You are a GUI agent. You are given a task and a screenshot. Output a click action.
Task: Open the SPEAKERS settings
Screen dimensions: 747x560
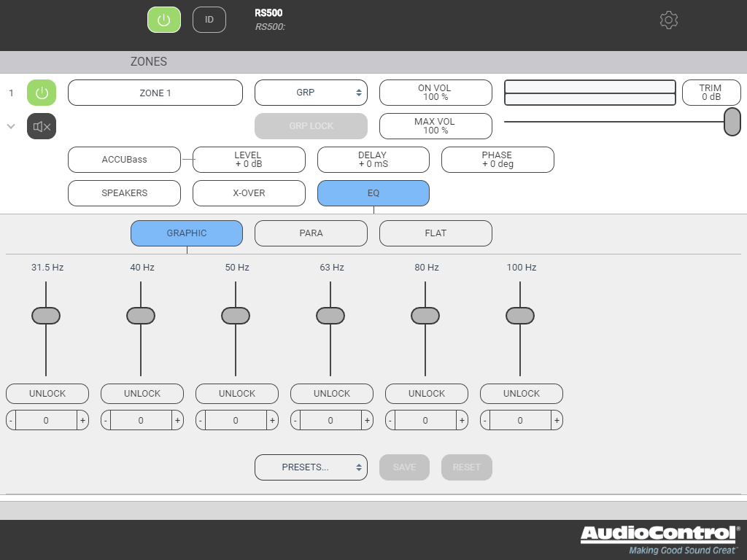click(x=124, y=193)
